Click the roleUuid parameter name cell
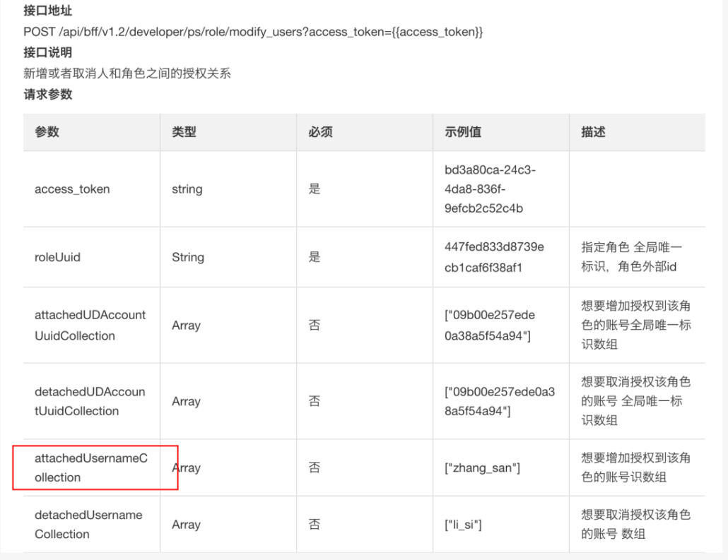Image resolution: width=728 pixels, height=560 pixels. [x=58, y=257]
